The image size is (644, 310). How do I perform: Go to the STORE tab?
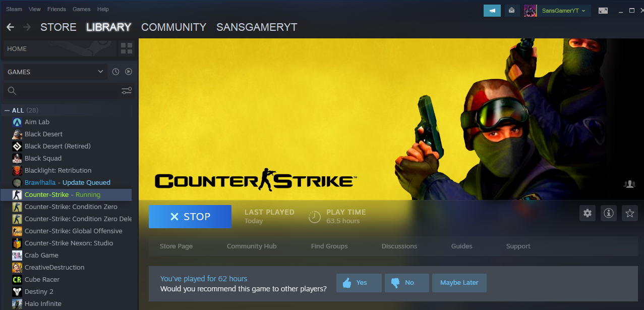click(x=58, y=27)
